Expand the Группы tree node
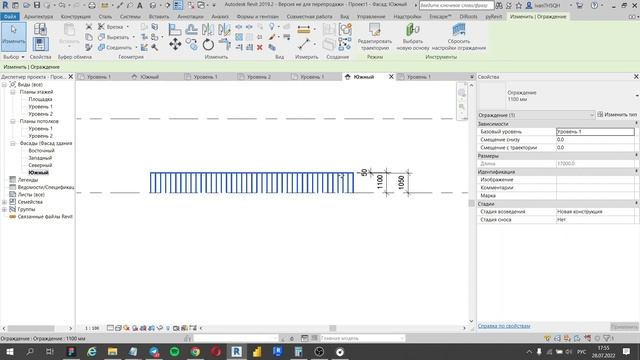640x360 pixels. [4, 209]
